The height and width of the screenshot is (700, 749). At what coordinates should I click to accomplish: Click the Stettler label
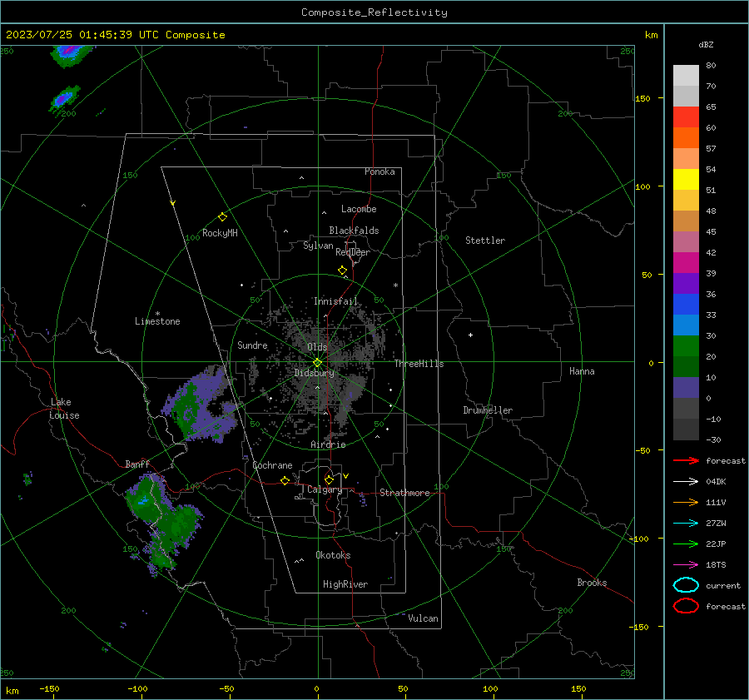(x=485, y=241)
